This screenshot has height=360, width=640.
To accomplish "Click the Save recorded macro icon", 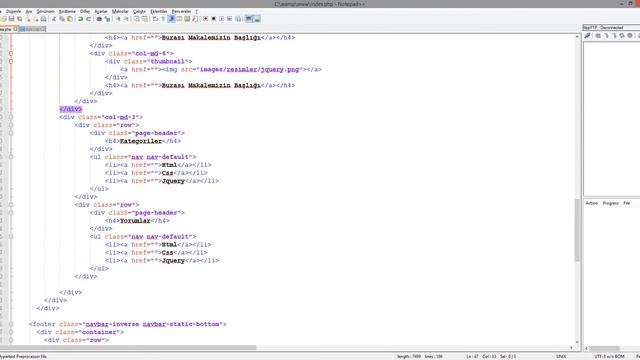I will pos(238,19).
